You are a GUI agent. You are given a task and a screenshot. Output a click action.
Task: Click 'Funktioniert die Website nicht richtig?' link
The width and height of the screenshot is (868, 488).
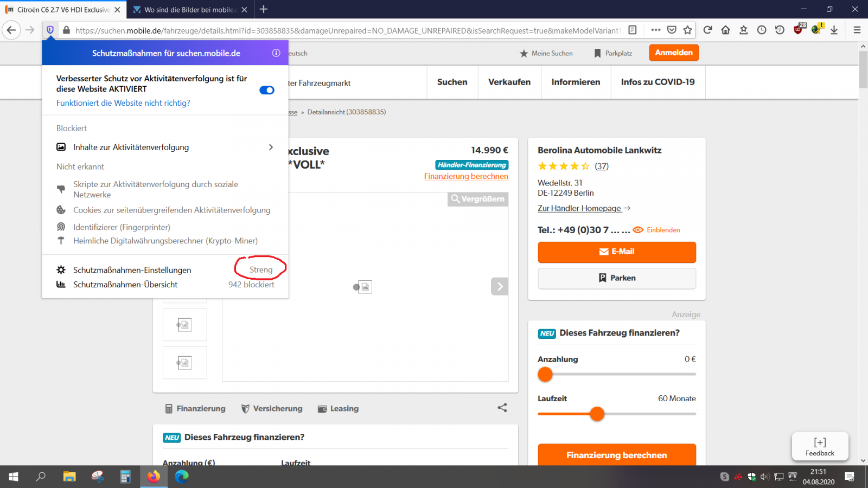(x=123, y=103)
